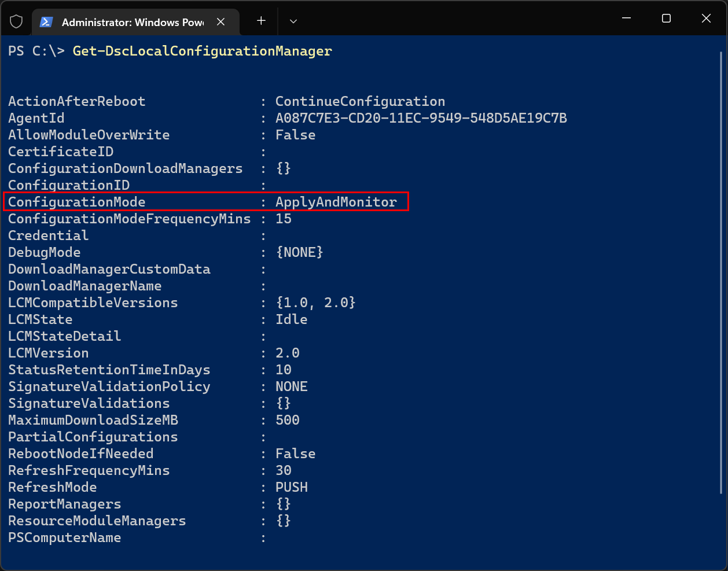Click the RebootNodeIfNeeded property name
This screenshot has width=728, height=571.
(x=81, y=454)
